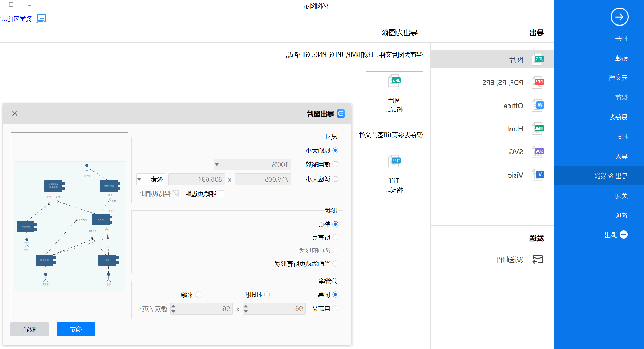Select 使用缩放 radio button
Viewport: 644px width, 349px height.
tap(335, 164)
